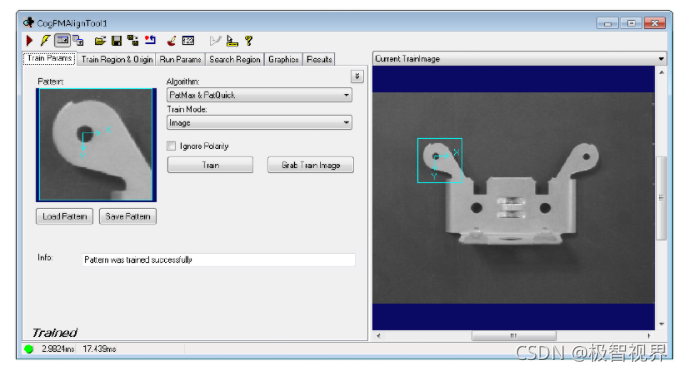Click the red paintbrush toolbar icon
The width and height of the screenshot is (682, 372).
coord(171,41)
